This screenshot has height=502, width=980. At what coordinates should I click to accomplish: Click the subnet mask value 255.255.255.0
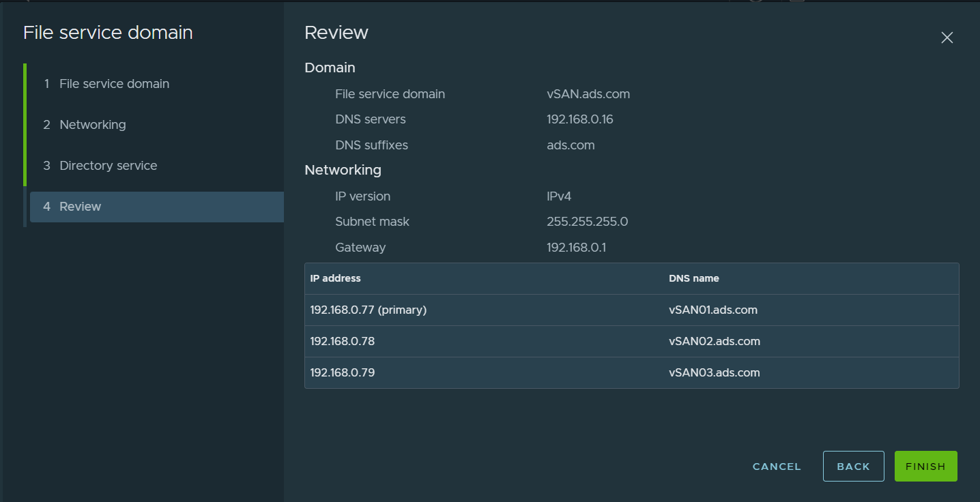(x=588, y=222)
